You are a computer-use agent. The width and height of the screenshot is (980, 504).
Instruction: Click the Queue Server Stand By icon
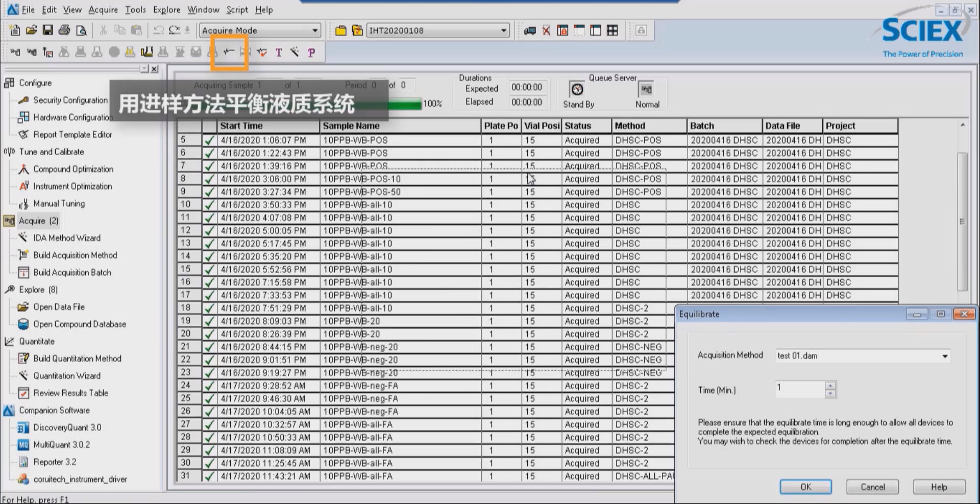(x=577, y=90)
